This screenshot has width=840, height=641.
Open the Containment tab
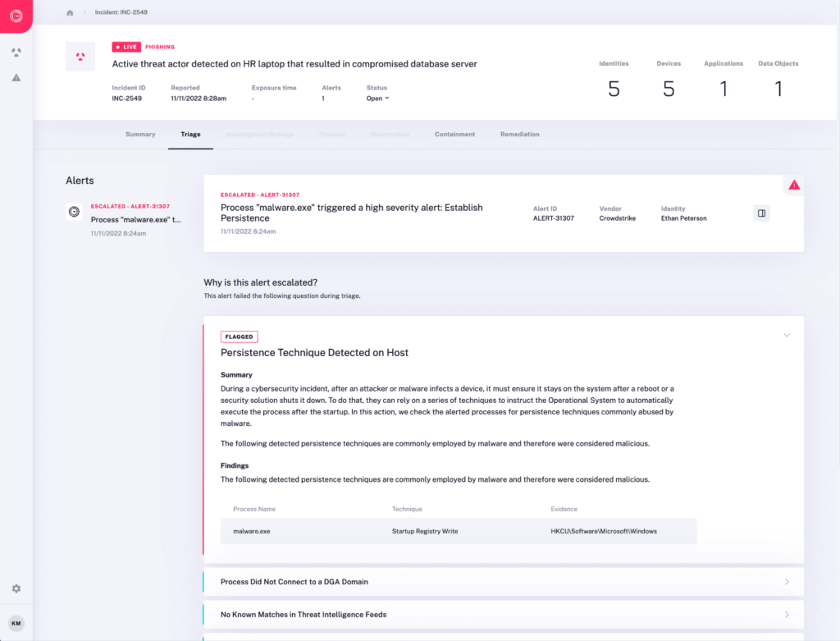[x=454, y=135]
